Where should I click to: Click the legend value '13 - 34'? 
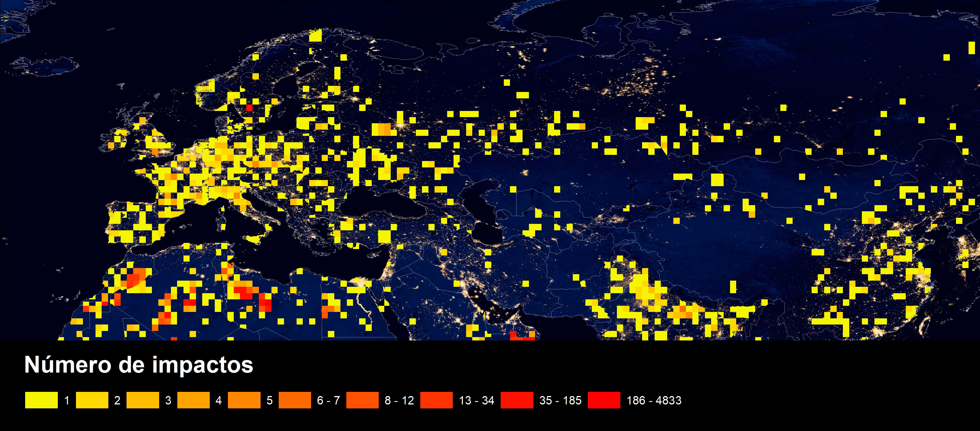(x=477, y=401)
